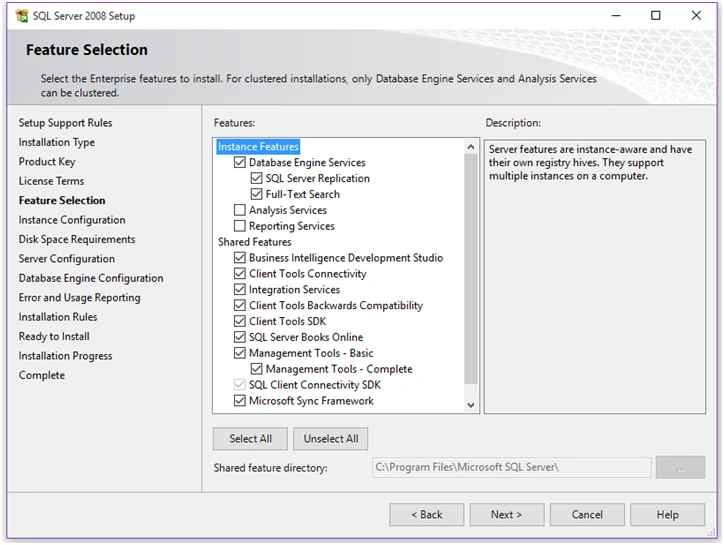Screen dimensions: 724x545
Task: Uncheck Client Tools Backwards Compatibility
Action: 240,305
